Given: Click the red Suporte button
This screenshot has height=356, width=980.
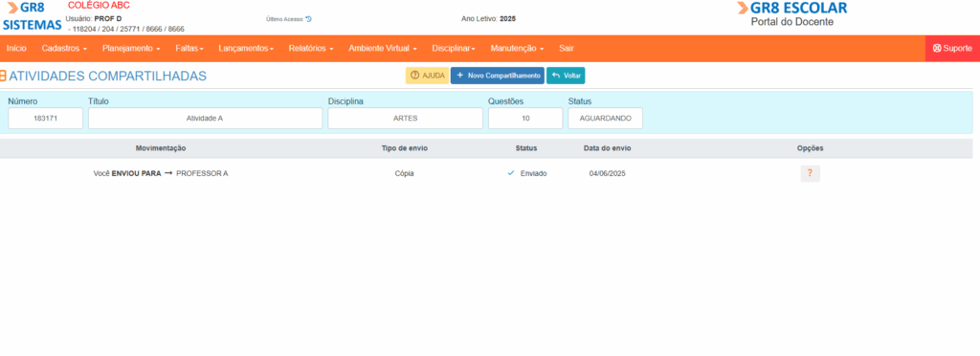Looking at the screenshot, I should (x=952, y=48).
